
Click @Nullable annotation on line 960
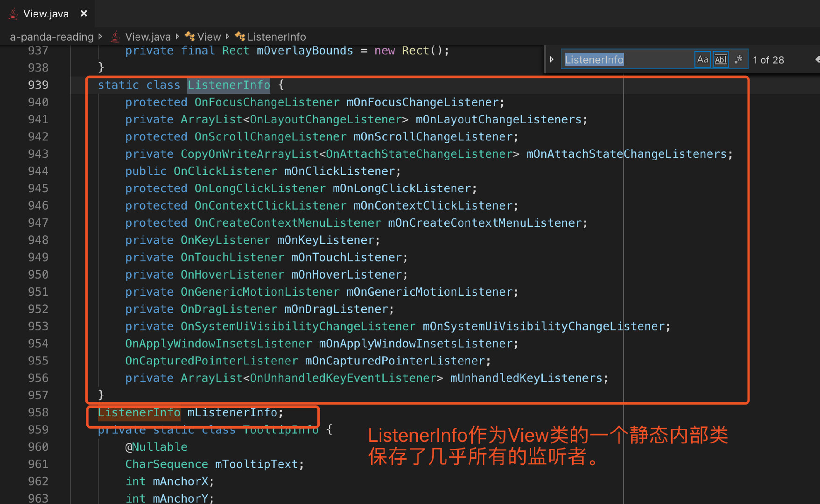(156, 447)
